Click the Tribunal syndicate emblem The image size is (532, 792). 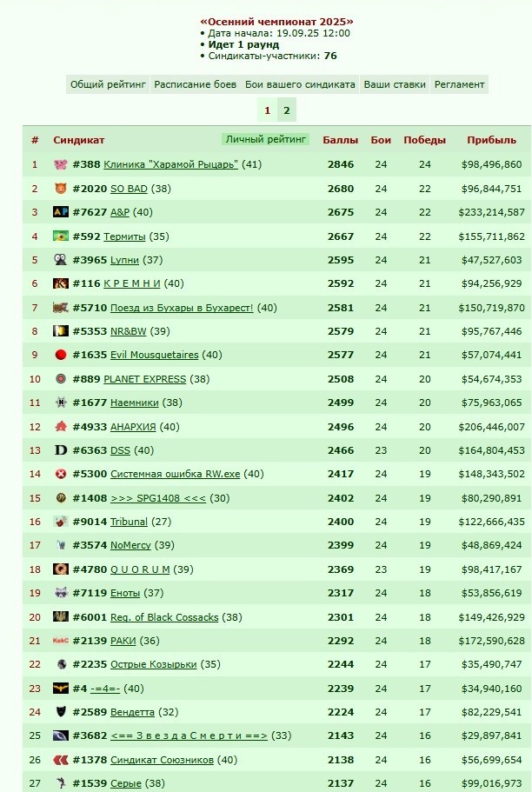point(61,522)
